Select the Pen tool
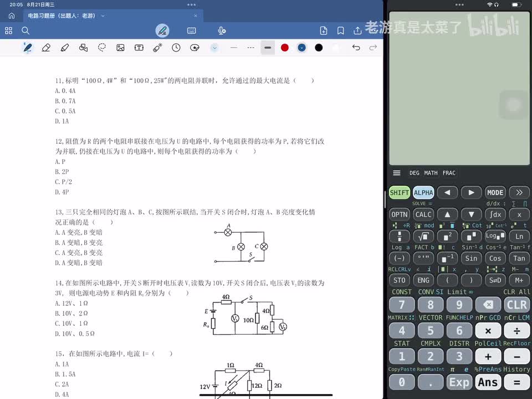The width and height of the screenshot is (532, 399). (x=28, y=48)
